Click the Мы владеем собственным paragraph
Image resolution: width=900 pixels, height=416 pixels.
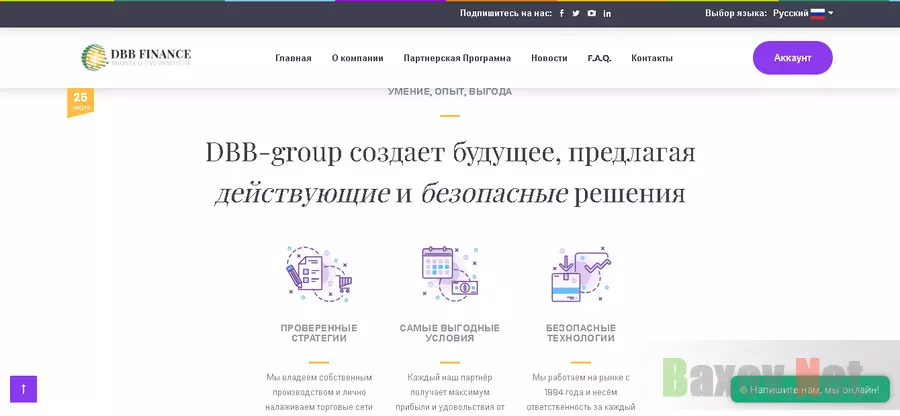[x=319, y=393]
